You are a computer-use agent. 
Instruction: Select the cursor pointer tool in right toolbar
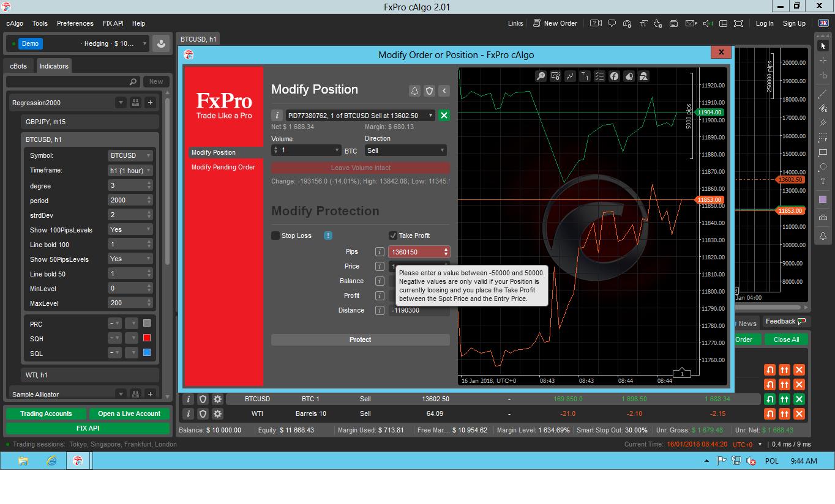click(823, 46)
